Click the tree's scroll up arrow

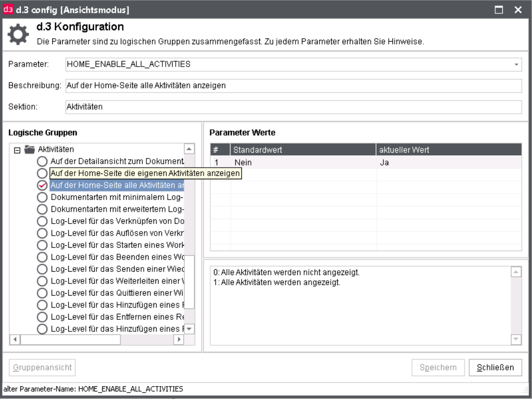pyautogui.click(x=189, y=149)
